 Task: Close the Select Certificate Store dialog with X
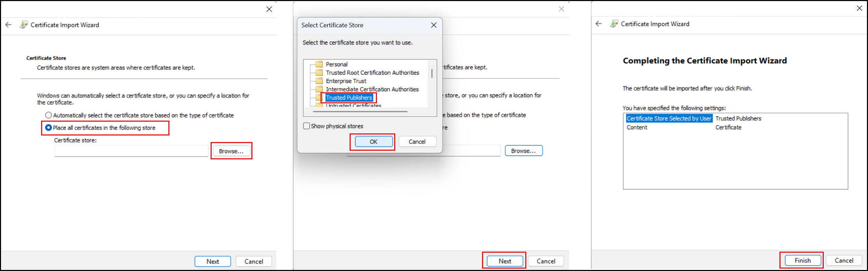(x=434, y=25)
